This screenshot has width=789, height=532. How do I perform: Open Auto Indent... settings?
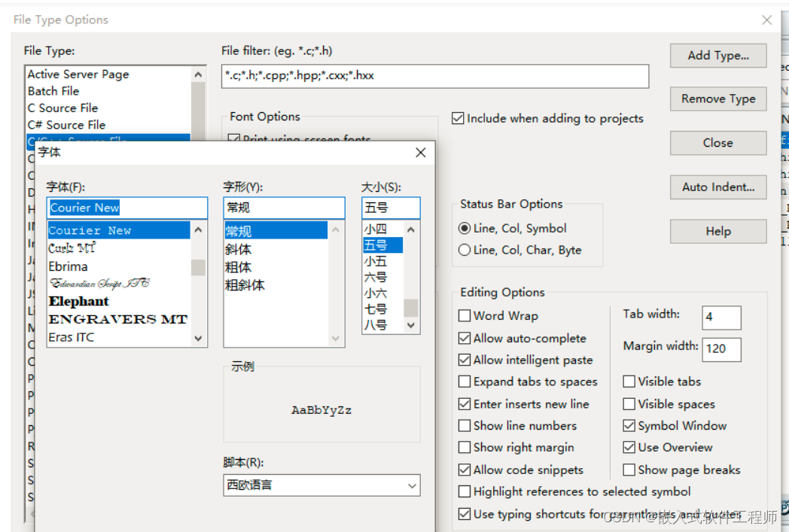pos(718,187)
